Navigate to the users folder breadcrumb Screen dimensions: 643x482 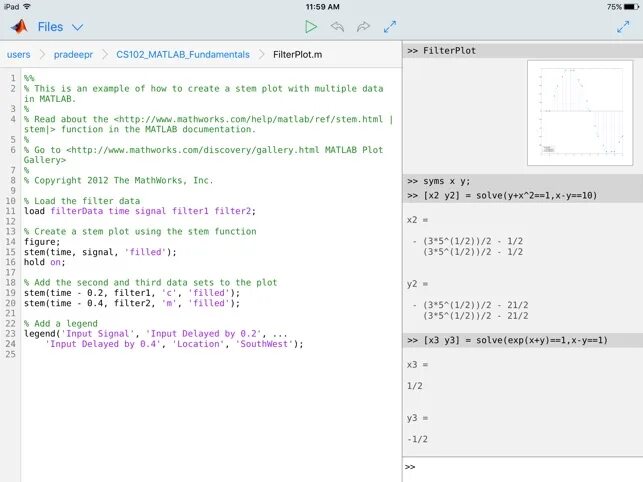pyautogui.click(x=18, y=55)
